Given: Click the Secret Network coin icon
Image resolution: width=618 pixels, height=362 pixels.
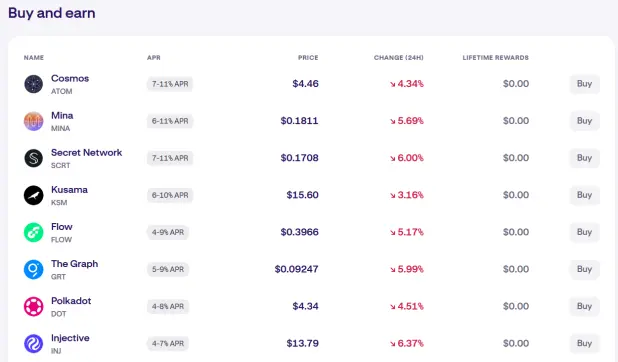Looking at the screenshot, I should point(34,158).
